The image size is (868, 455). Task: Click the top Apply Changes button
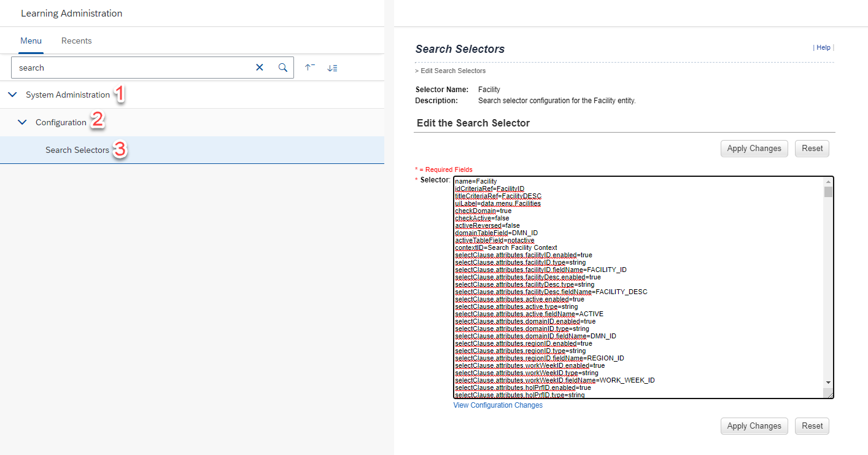point(754,149)
